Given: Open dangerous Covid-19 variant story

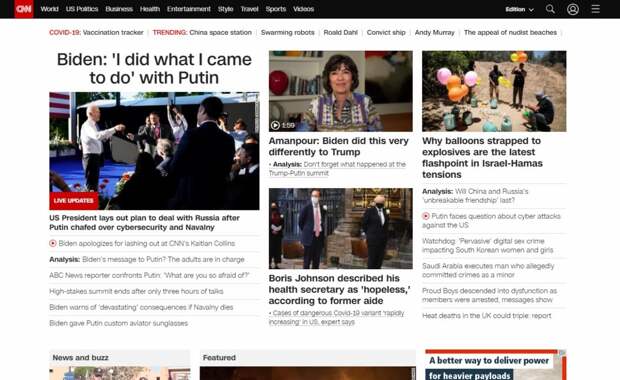Looking at the screenshot, I should 336,318.
